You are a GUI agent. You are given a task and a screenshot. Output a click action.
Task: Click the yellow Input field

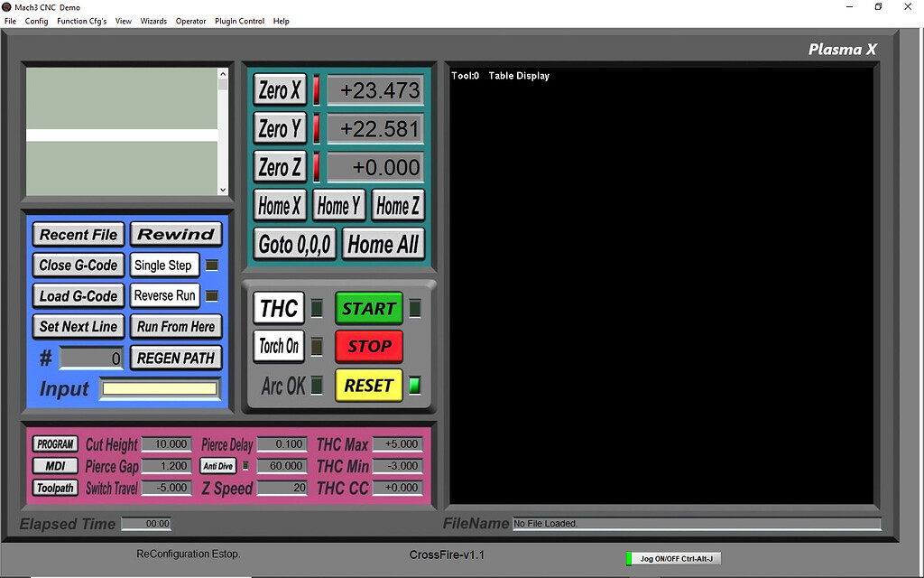tap(159, 389)
